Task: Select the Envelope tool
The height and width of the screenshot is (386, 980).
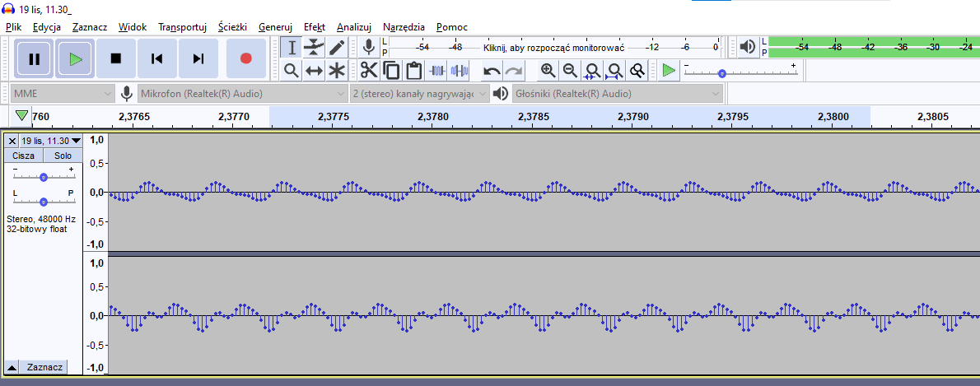Action: (x=314, y=48)
